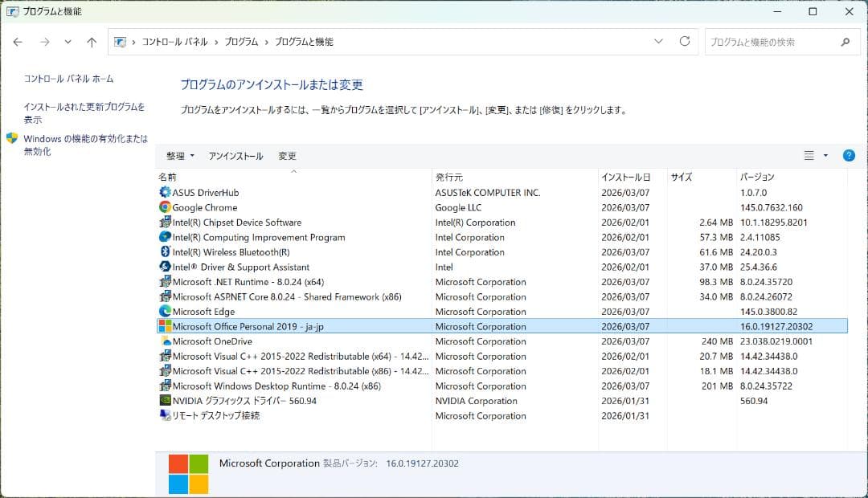Select the Google Chrome row name

[205, 207]
